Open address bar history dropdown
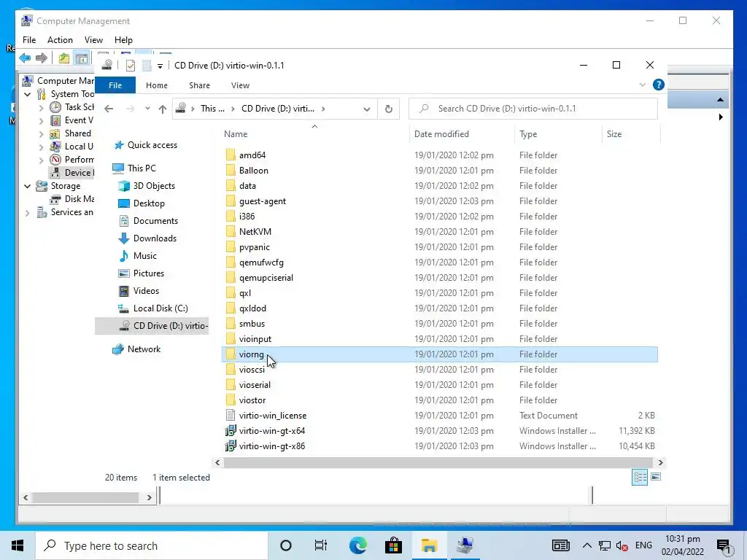This screenshot has width=747, height=560. [x=366, y=109]
